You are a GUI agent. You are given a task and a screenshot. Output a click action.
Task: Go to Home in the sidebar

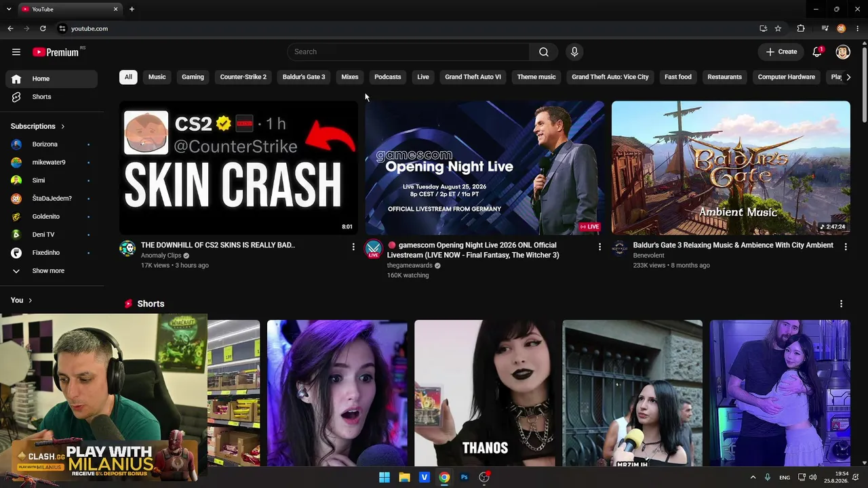(x=52, y=79)
